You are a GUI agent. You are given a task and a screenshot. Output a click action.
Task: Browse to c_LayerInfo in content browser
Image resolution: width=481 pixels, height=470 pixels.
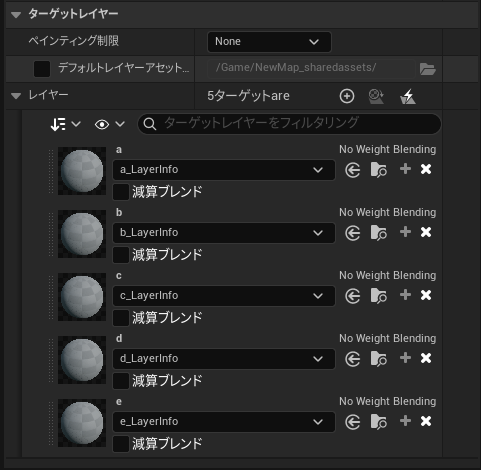(x=379, y=296)
